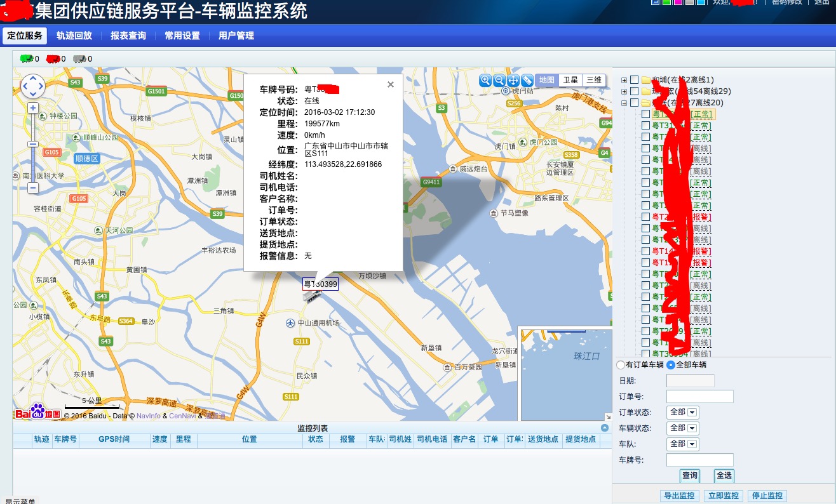This screenshot has height=504, width=836.
Task: Click the map zoom-out magnifier tool
Action: (499, 80)
